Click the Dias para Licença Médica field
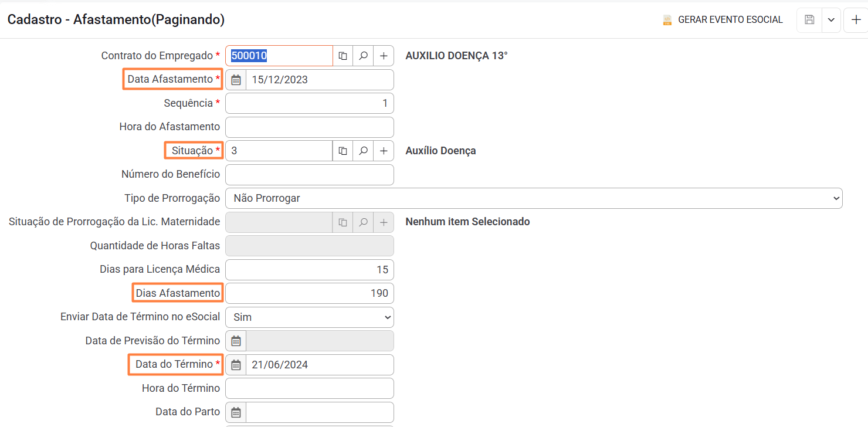This screenshot has height=427, width=868. 310,270
